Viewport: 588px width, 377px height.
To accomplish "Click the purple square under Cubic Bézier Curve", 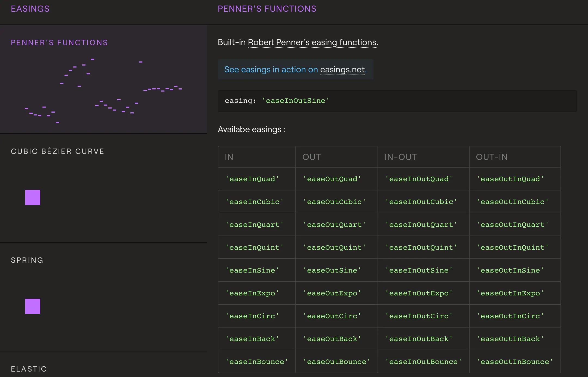I will click(x=33, y=197).
